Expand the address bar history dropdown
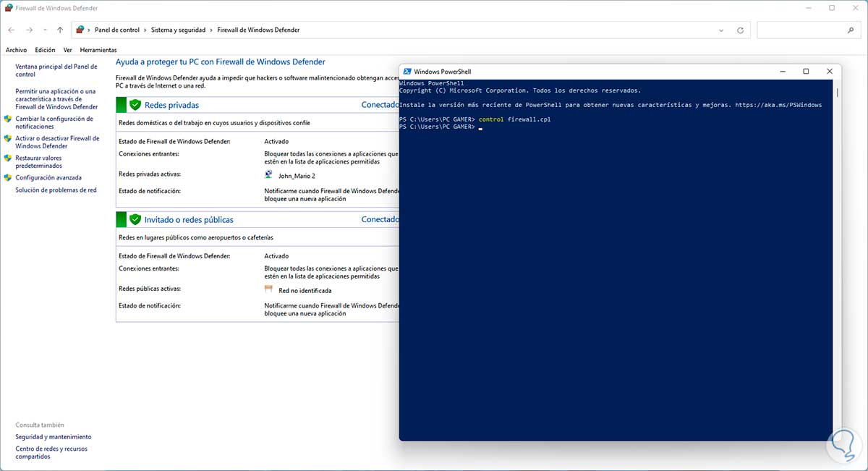The width and height of the screenshot is (868, 471). [722, 30]
